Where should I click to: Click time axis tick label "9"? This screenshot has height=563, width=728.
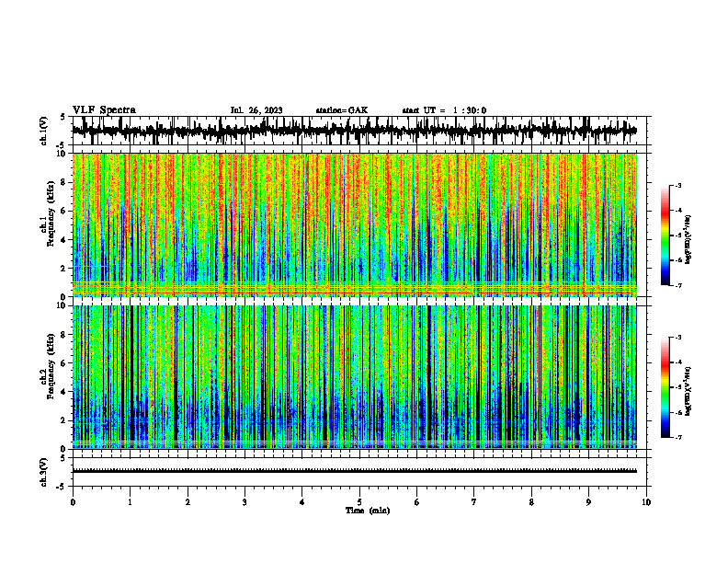(x=588, y=502)
